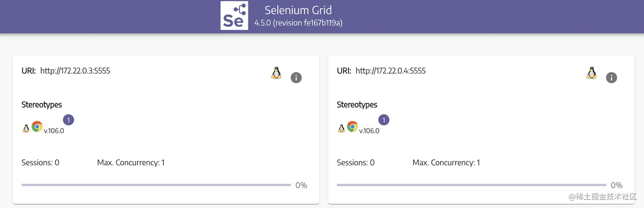Click Sessions: 0 on node 172.22.0.4
This screenshot has width=644, height=208.
pyautogui.click(x=356, y=162)
